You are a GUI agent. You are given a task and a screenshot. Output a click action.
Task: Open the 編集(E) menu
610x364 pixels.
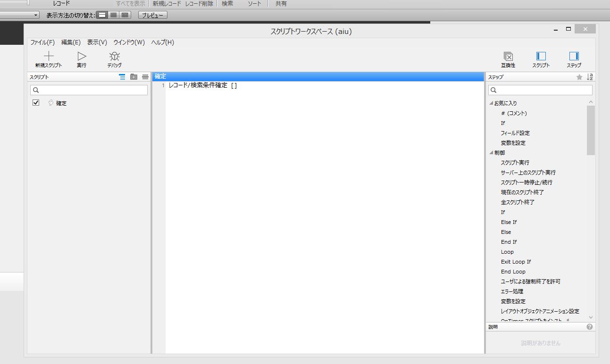71,42
